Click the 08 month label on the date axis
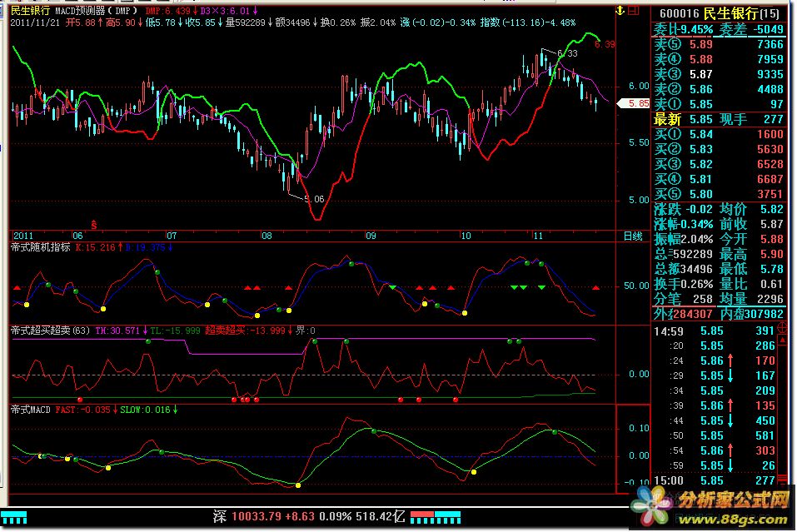The image size is (797, 532). 266,236
